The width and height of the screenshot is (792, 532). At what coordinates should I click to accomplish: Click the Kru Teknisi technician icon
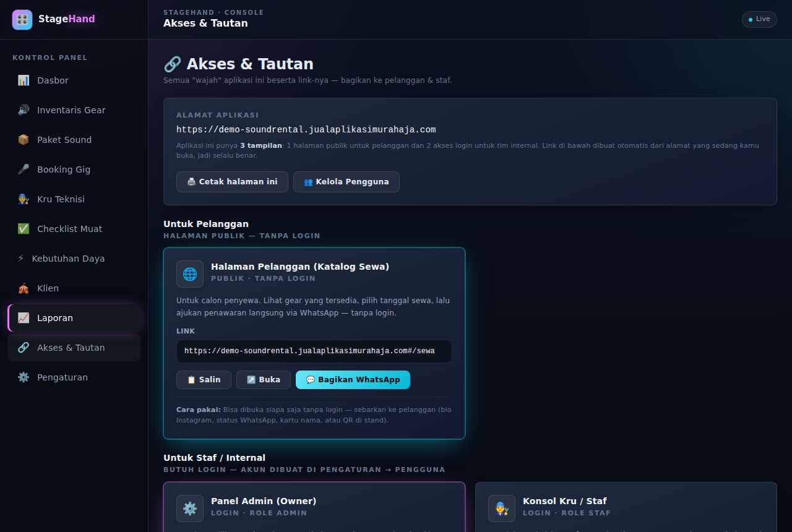click(x=24, y=199)
